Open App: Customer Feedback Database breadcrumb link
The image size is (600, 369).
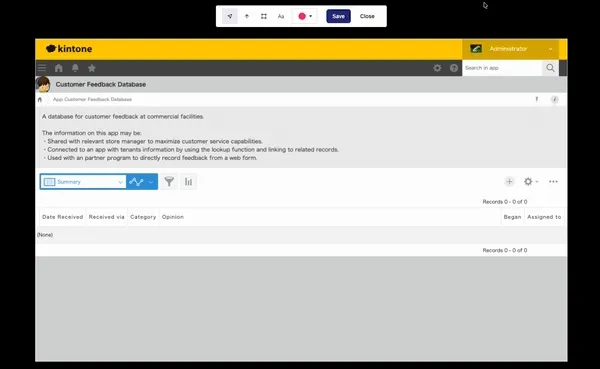tap(92, 99)
